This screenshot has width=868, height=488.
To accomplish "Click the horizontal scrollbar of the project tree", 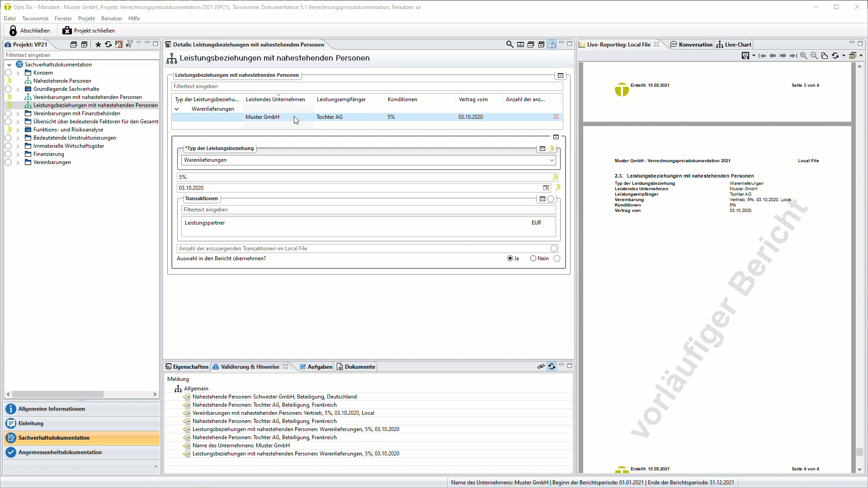I will coord(58,394).
